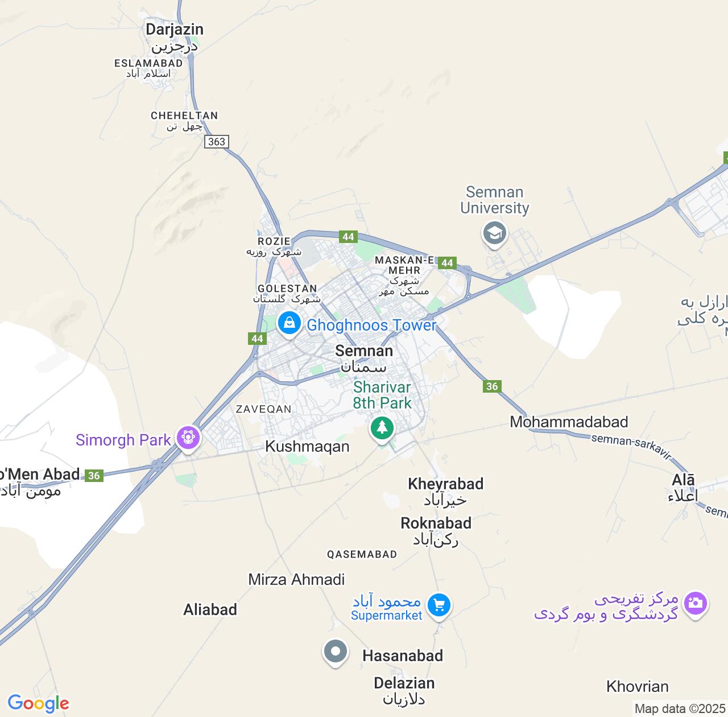Open the Ghoghnoos Tower shopping bag marker
The image size is (728, 717).
click(289, 324)
